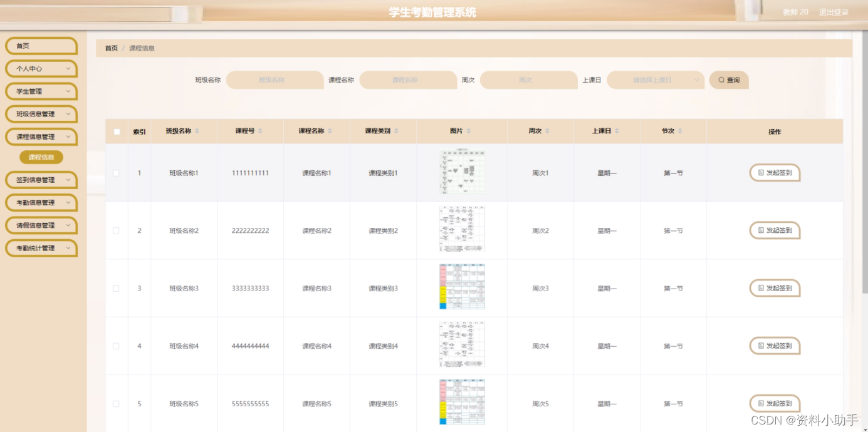Open the 上课日 selection dropdown
The image size is (868, 432).
[x=656, y=80]
